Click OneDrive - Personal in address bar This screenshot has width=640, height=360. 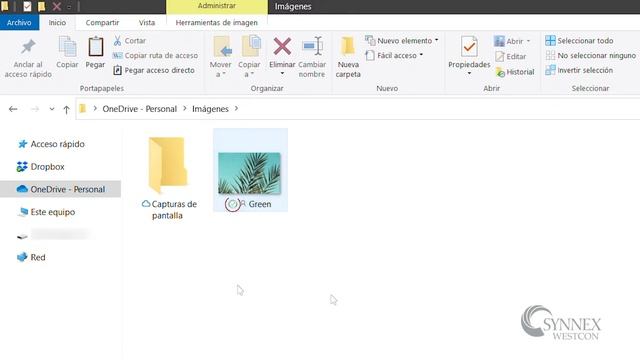tap(140, 109)
